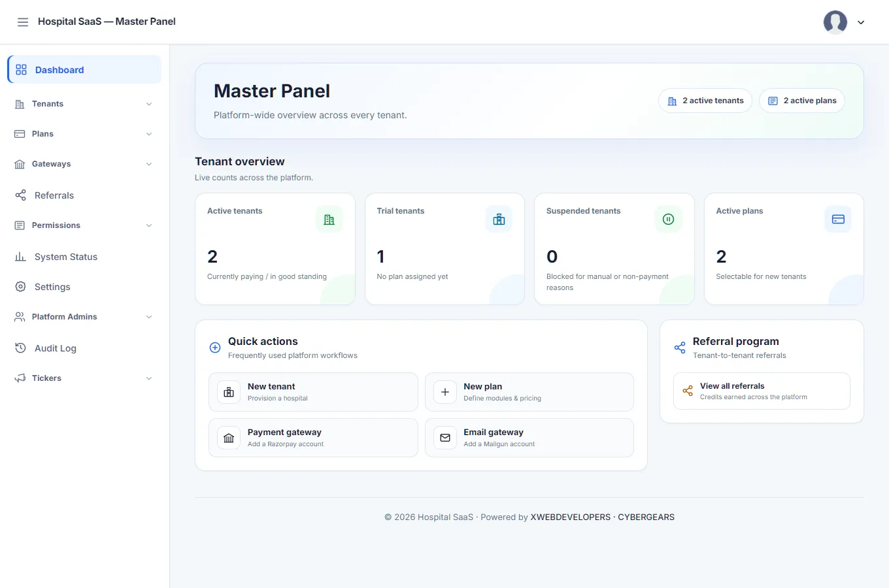Click the 2 active tenants pill
889x588 pixels.
(705, 101)
